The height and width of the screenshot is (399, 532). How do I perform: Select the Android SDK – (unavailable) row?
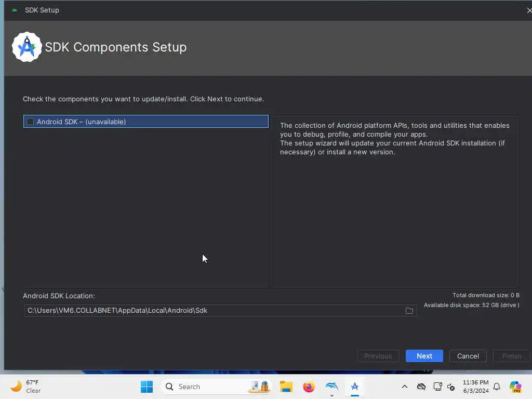tap(146, 122)
